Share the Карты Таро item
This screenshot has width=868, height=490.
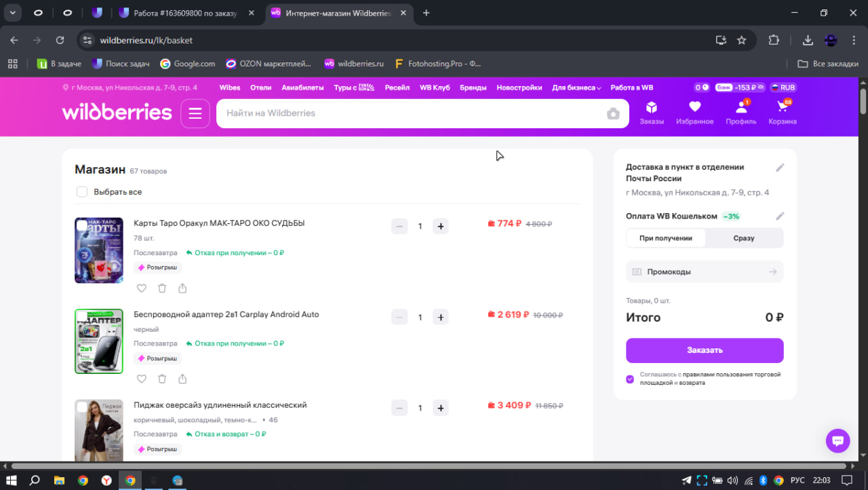tap(182, 288)
